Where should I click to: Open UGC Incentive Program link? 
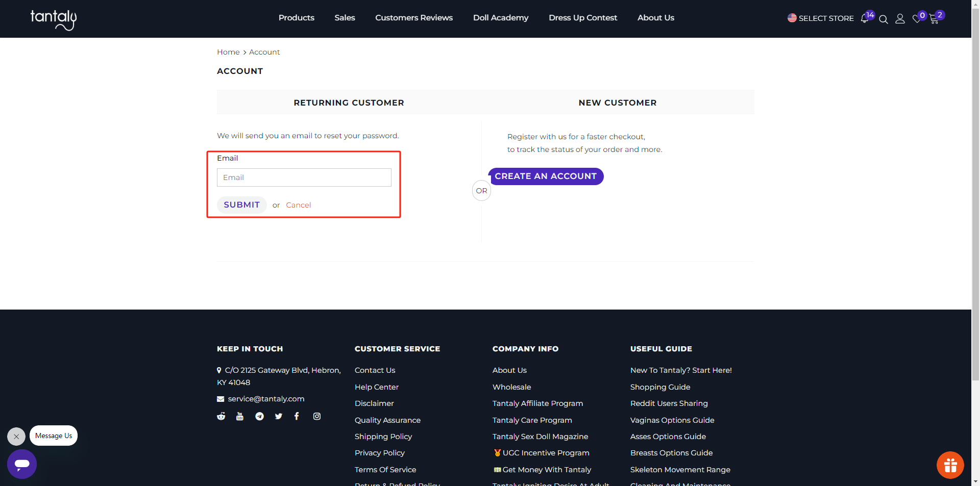point(542,453)
